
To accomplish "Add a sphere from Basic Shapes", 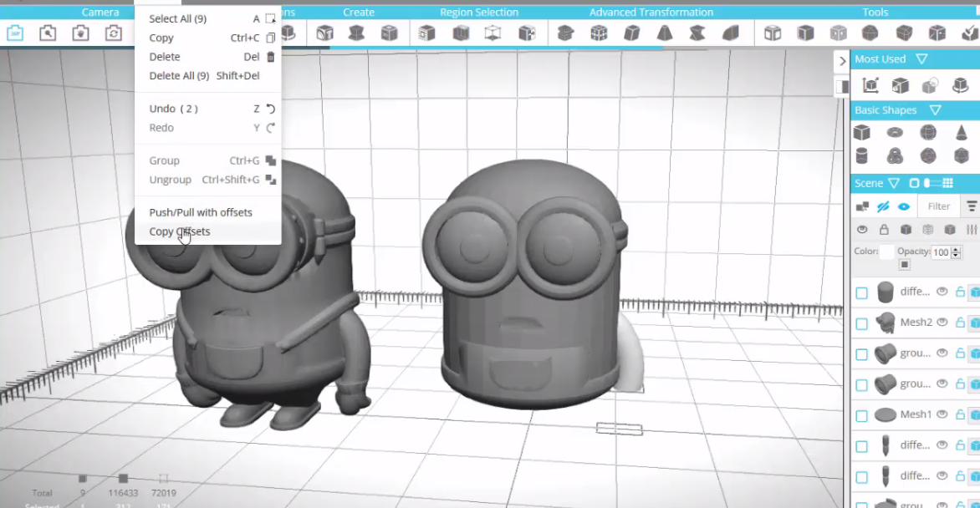I will [928, 132].
